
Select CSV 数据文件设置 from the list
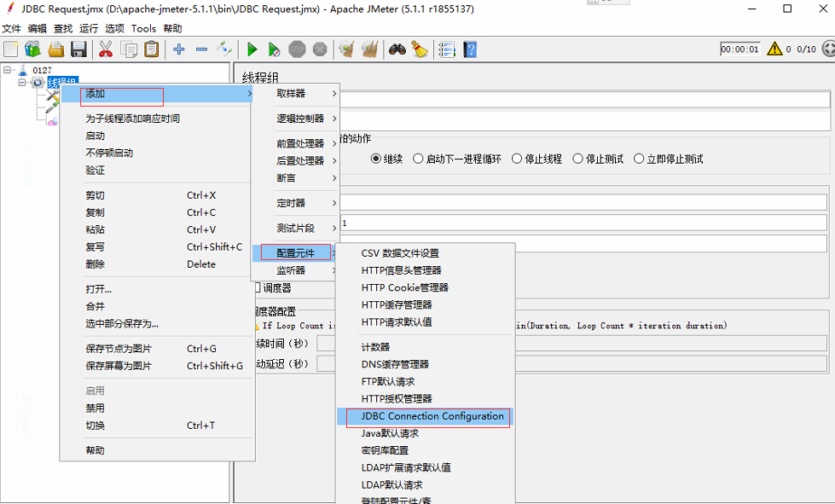tap(397, 252)
